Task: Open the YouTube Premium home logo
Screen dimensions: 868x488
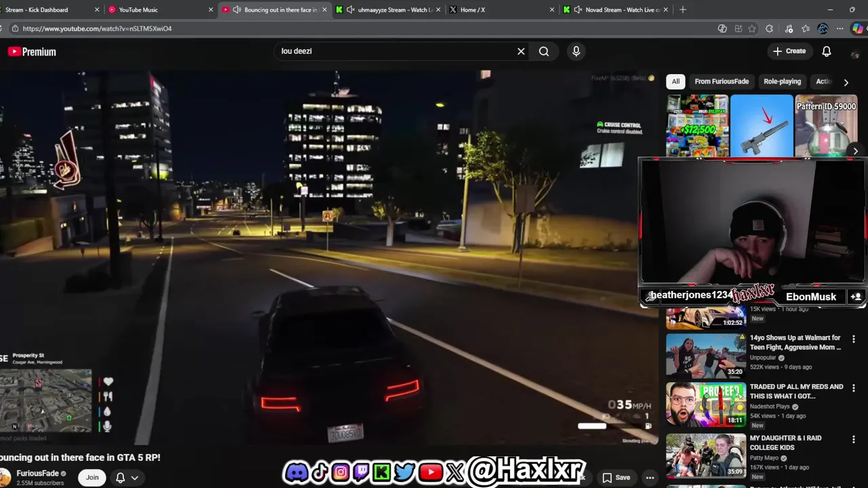Action: 32,52
